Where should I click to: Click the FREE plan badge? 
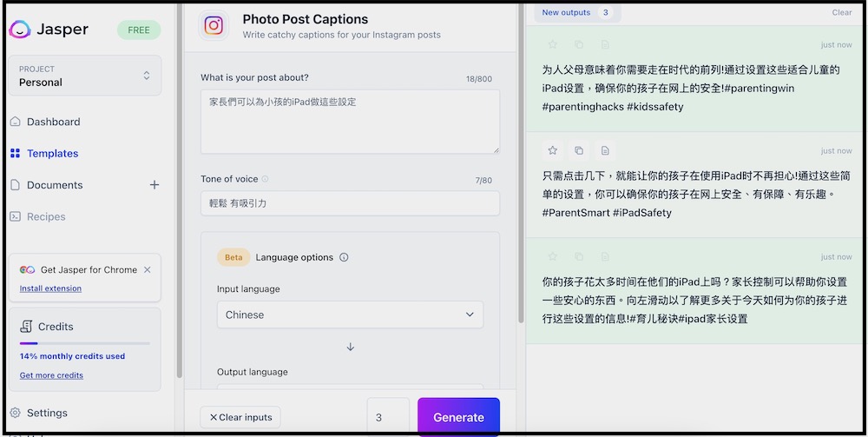139,30
